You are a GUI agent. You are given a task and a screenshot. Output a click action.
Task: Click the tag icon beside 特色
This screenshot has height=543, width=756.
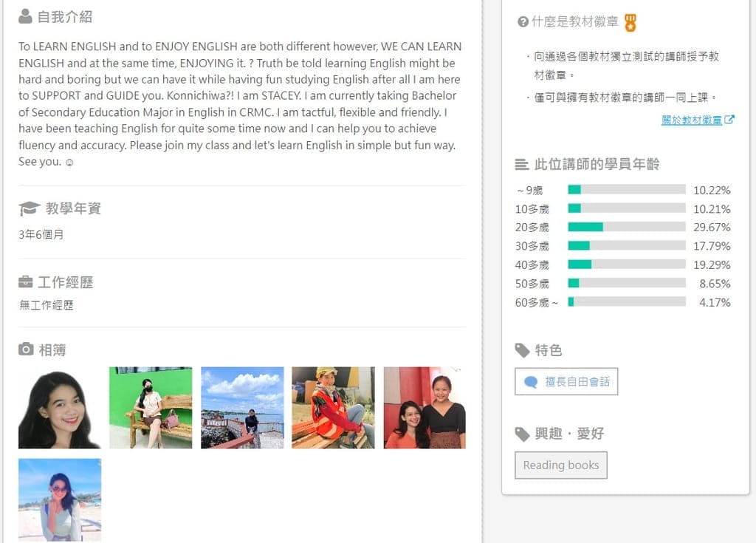[x=522, y=350]
